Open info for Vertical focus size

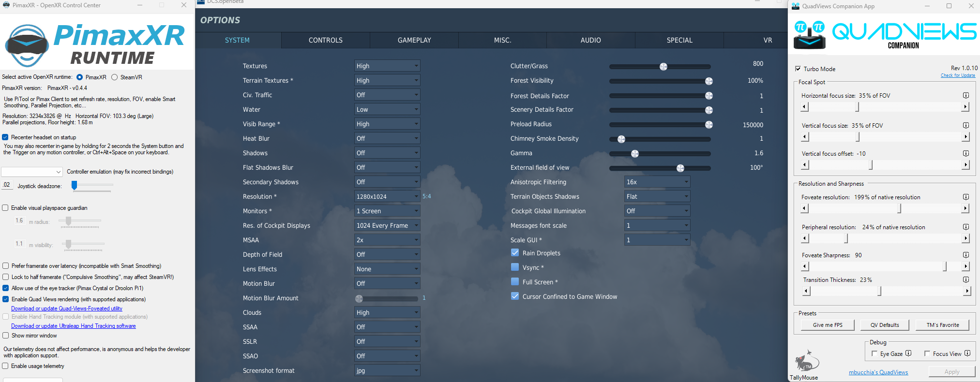965,125
